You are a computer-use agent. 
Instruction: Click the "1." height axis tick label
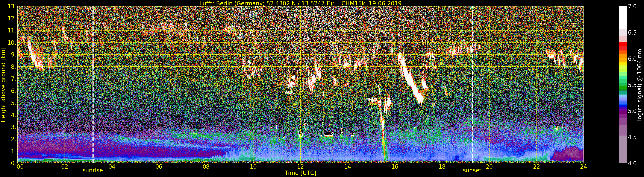13,151
